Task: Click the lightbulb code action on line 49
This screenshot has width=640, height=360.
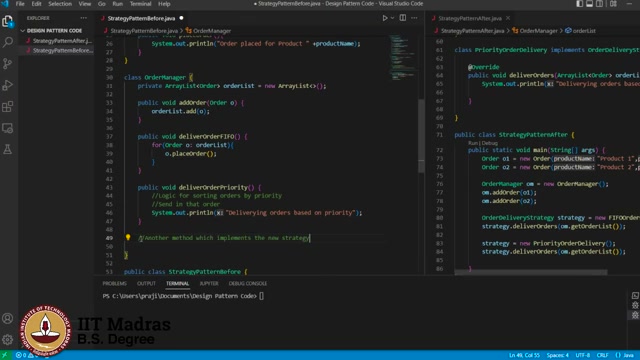Action: [x=128, y=237]
